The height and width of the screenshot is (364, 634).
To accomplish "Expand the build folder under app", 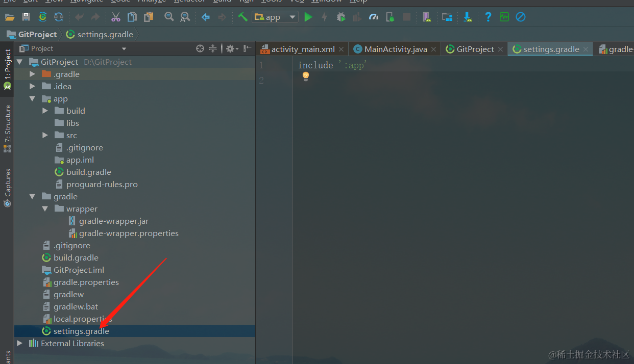I will (45, 111).
